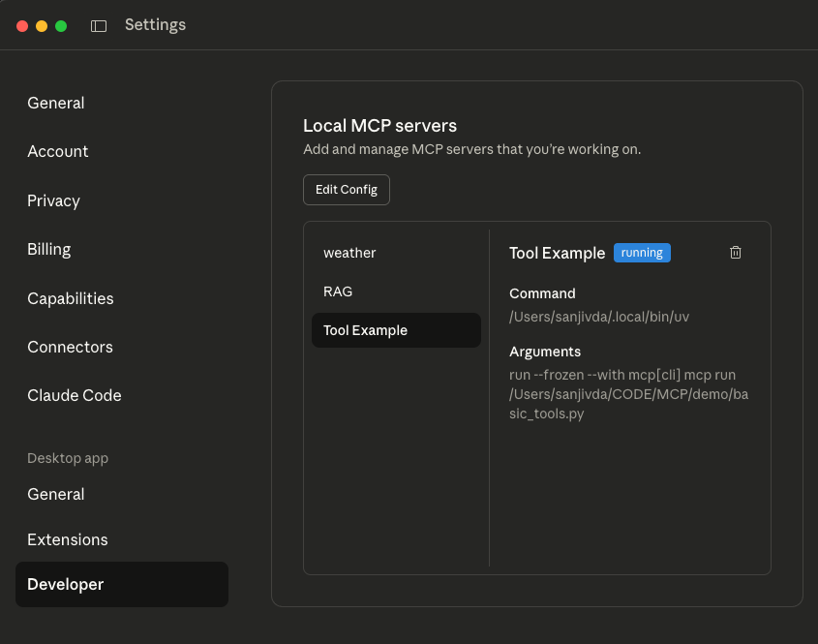Click the red close window button
Viewport: 818px width, 644px height.
tap(22, 26)
